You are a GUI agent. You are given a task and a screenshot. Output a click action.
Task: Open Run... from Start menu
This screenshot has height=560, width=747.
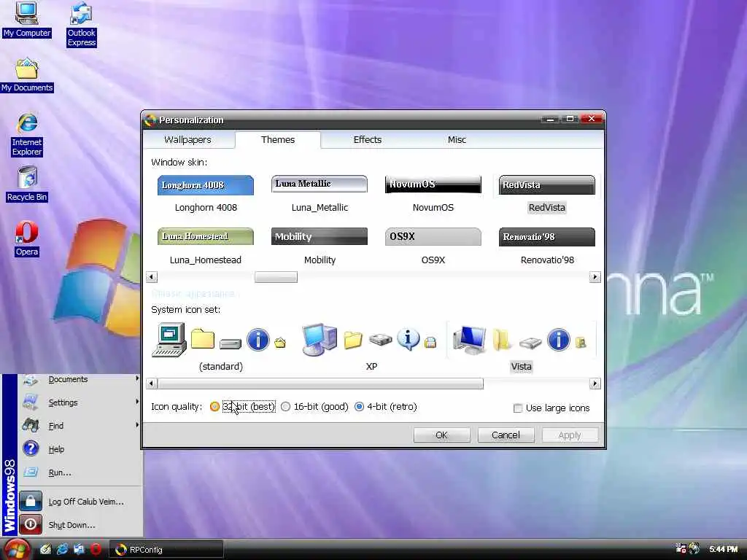coord(60,472)
